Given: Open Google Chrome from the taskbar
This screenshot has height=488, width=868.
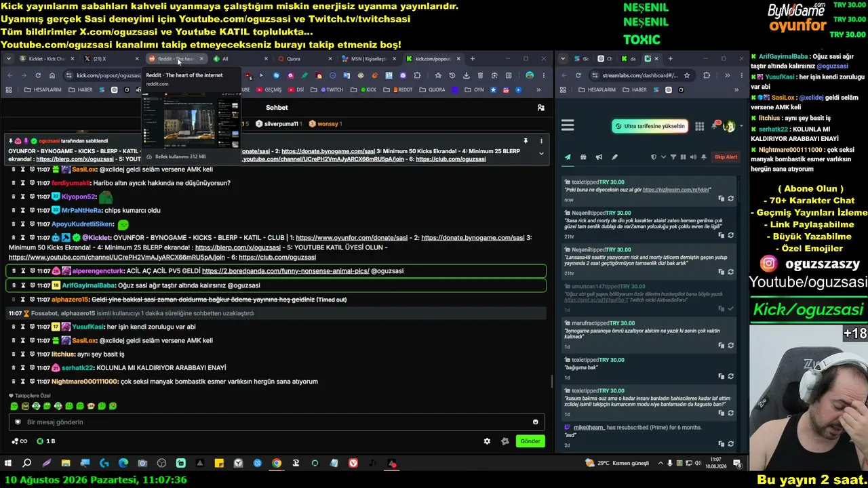Looking at the screenshot, I should (277, 464).
